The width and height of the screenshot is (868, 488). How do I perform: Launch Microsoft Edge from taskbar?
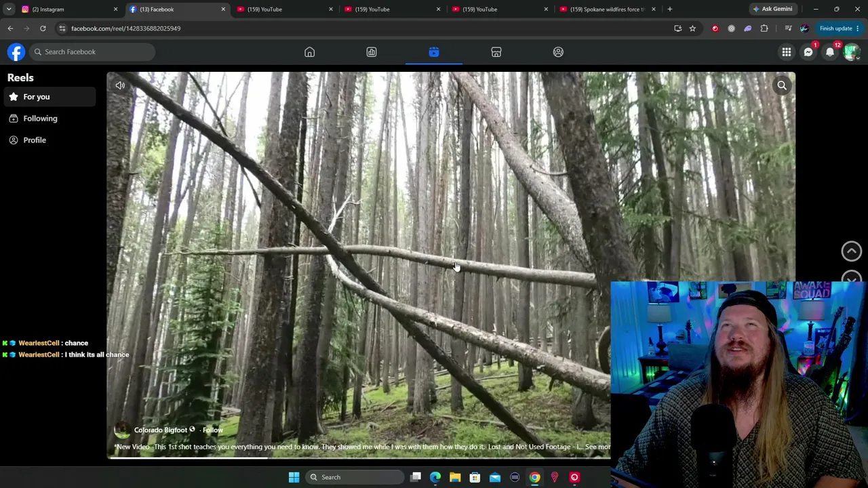click(x=435, y=477)
